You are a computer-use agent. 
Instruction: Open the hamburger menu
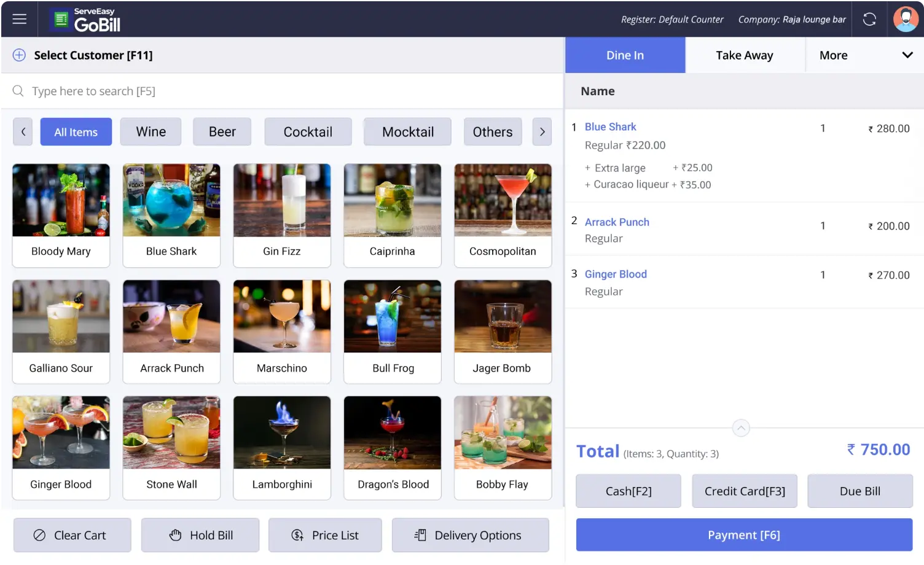click(x=20, y=19)
